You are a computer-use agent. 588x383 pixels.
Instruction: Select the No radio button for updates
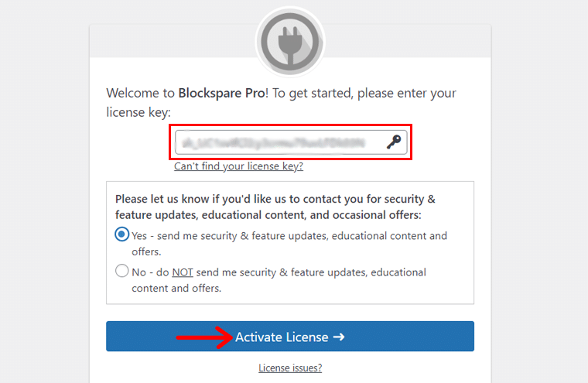(x=122, y=272)
